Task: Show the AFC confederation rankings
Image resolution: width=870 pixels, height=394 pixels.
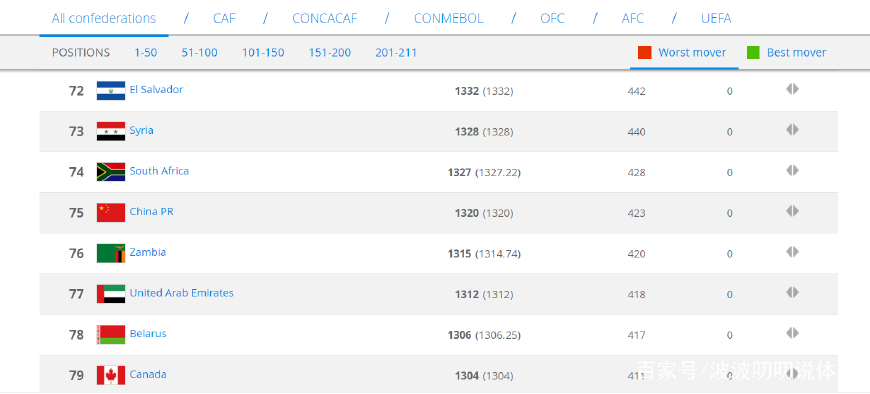Action: tap(633, 18)
